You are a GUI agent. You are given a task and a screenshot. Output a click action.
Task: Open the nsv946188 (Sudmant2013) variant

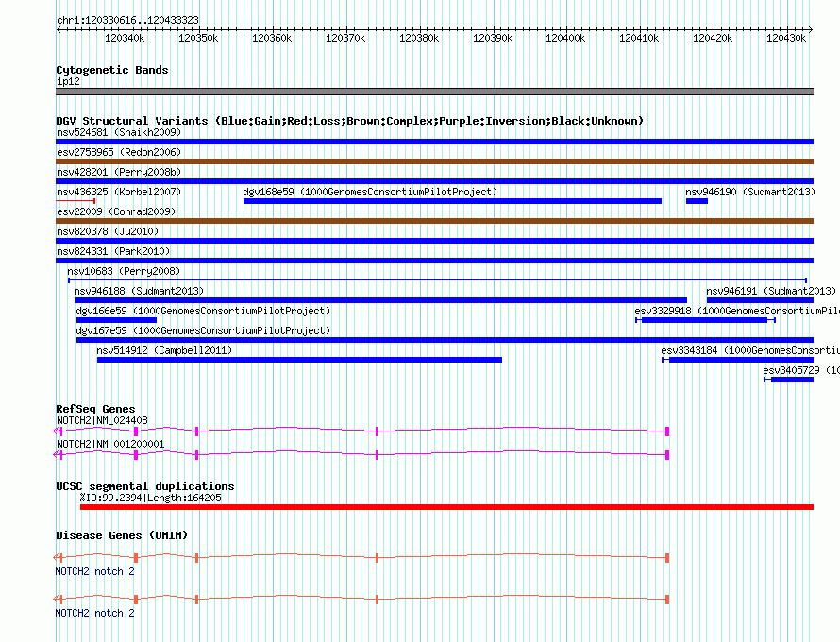point(139,291)
